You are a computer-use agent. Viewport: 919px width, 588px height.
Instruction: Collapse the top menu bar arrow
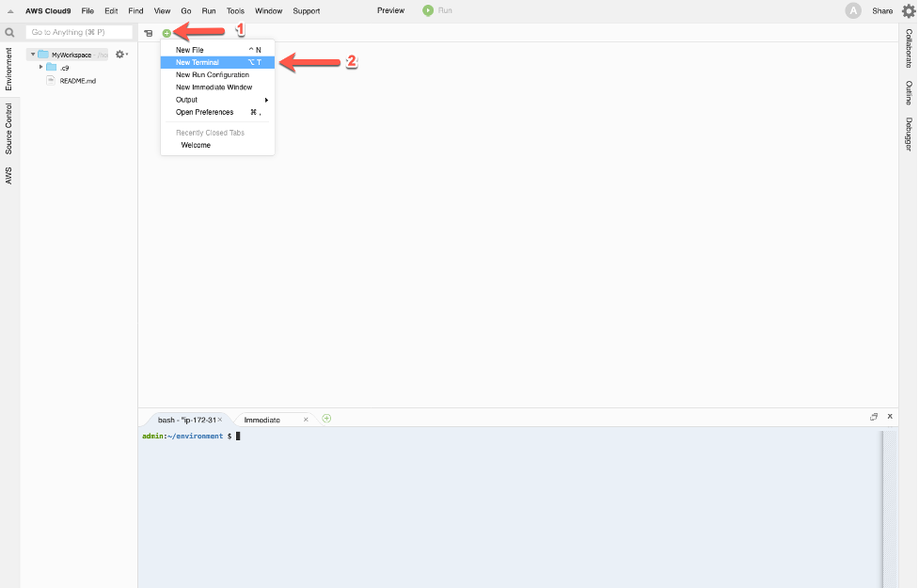click(x=11, y=11)
